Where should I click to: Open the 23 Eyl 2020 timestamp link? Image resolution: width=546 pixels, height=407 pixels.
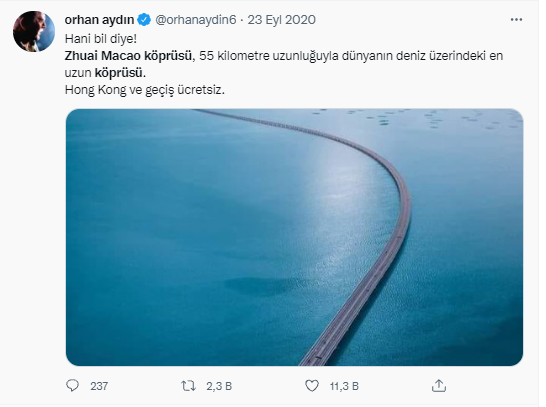[281, 20]
